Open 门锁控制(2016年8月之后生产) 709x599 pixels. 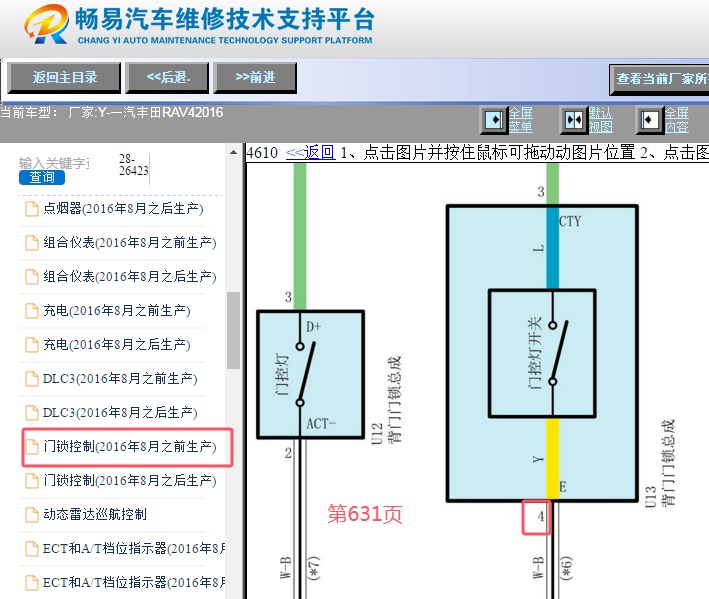click(x=129, y=481)
